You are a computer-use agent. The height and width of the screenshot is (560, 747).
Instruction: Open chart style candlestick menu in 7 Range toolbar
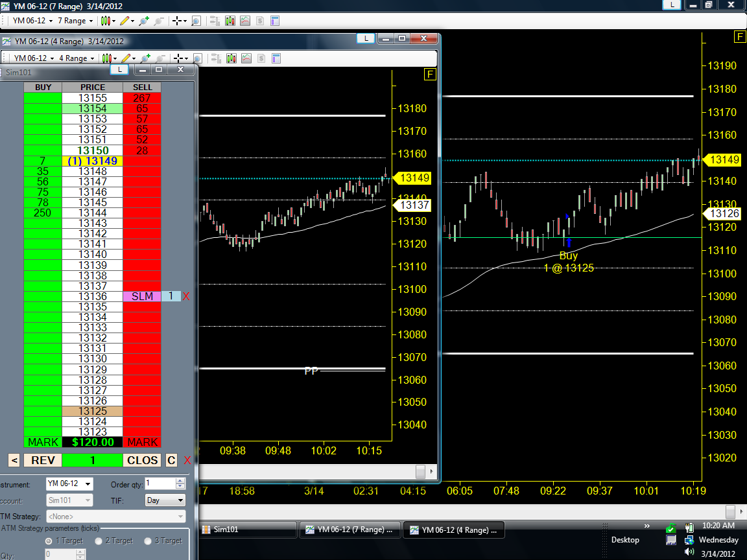click(108, 21)
